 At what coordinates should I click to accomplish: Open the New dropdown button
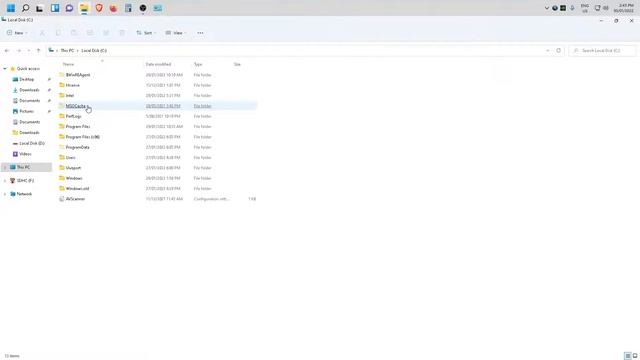[17, 33]
